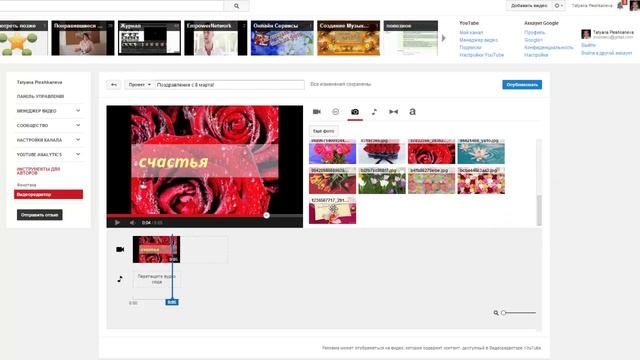Click the account avatar in the dropdown panel

pyautogui.click(x=586, y=34)
